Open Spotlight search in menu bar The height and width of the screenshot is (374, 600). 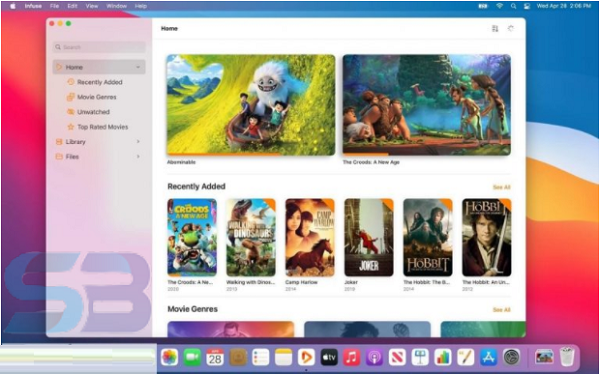(514, 6)
